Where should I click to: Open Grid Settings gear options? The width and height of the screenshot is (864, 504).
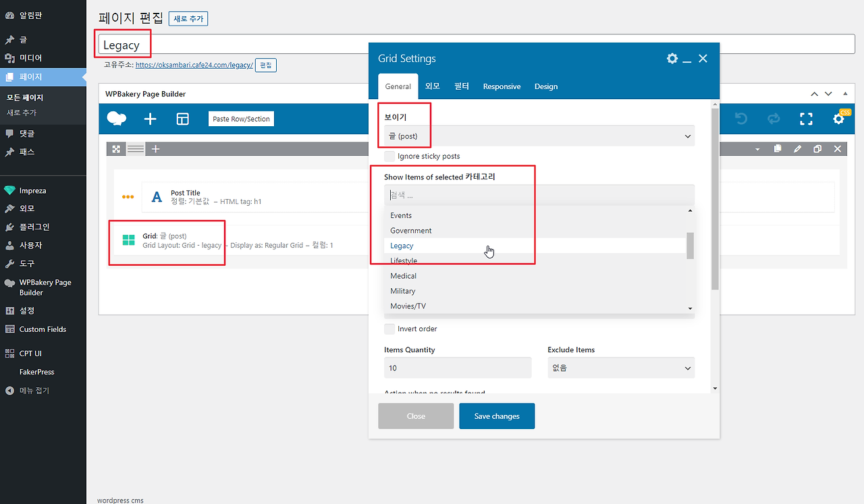672,59
